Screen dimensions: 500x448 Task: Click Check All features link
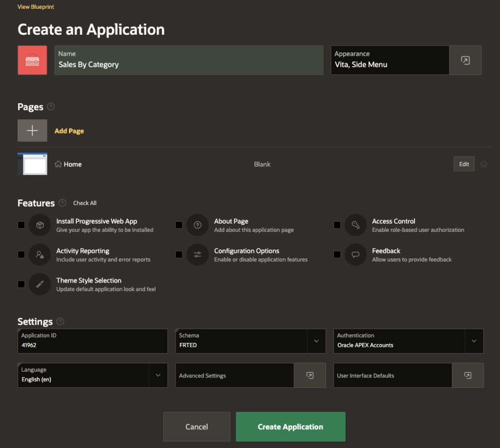(85, 203)
